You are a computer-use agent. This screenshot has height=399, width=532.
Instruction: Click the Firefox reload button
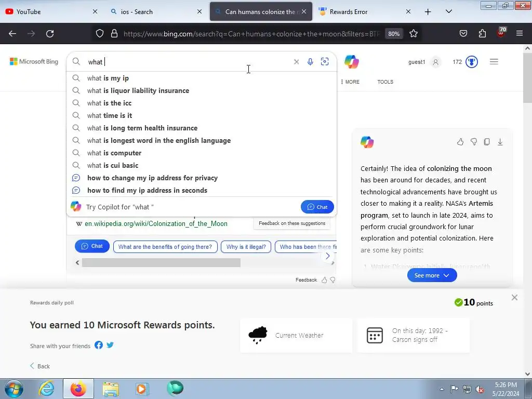point(50,34)
